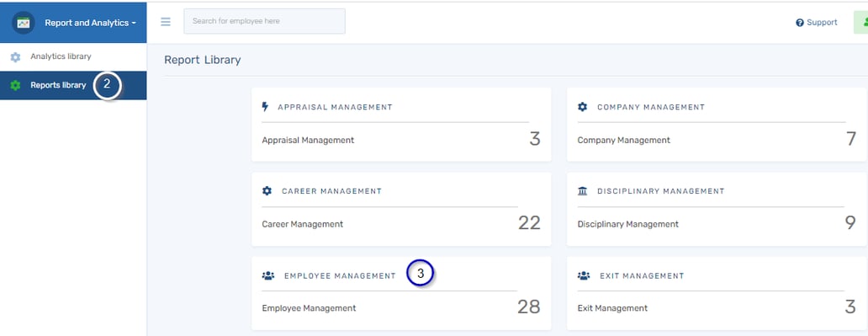Click the green Reports library gear icon

[15, 85]
